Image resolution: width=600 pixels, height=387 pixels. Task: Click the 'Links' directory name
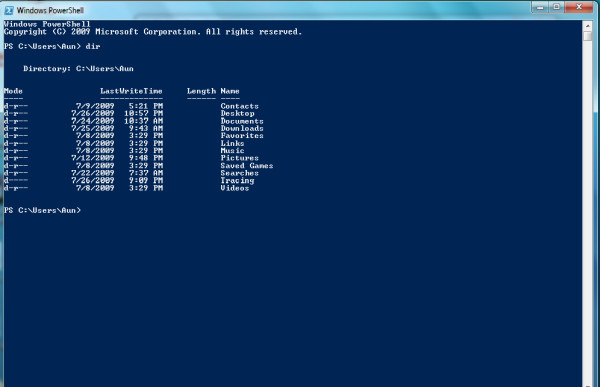[232, 143]
